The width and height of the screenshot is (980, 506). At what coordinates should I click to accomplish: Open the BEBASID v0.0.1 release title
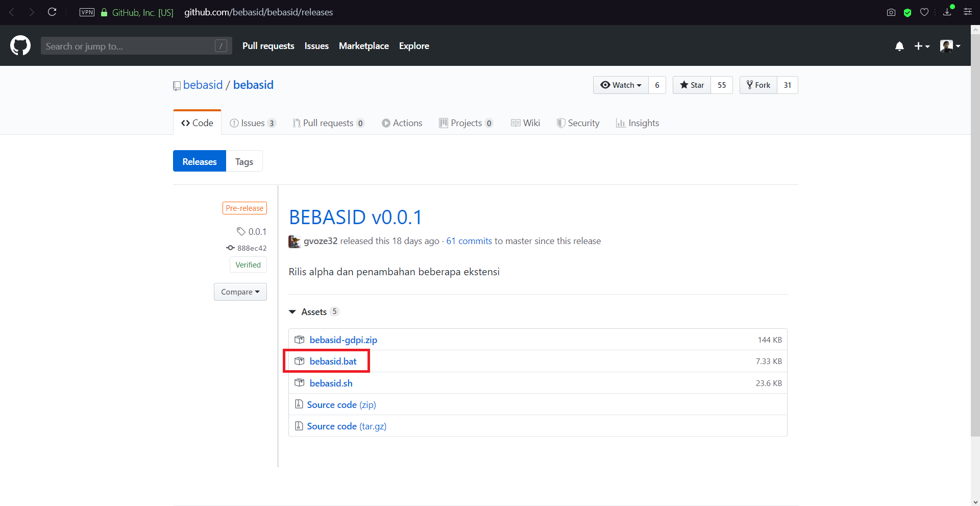355,218
